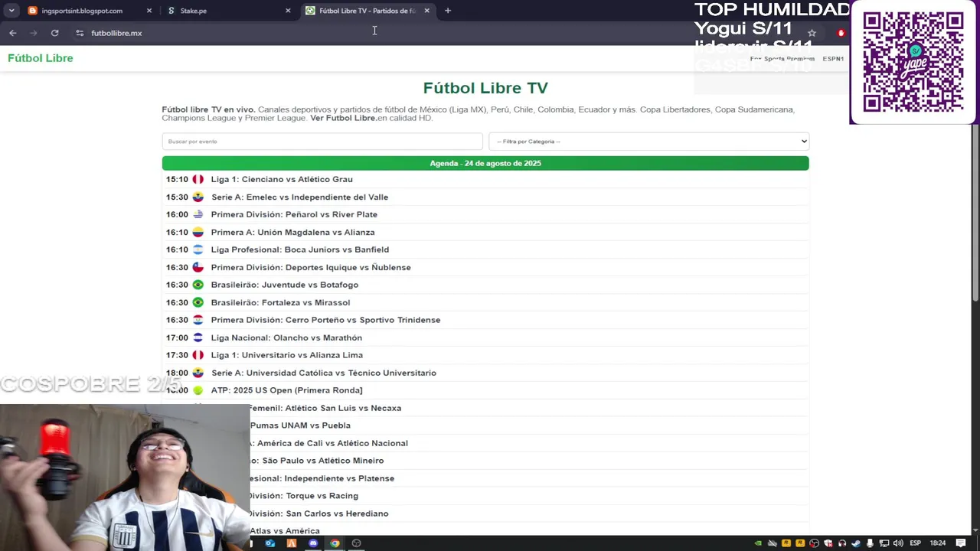Switch the ESP input language indicator
Image resolution: width=980 pixels, height=551 pixels.
pyautogui.click(x=915, y=543)
